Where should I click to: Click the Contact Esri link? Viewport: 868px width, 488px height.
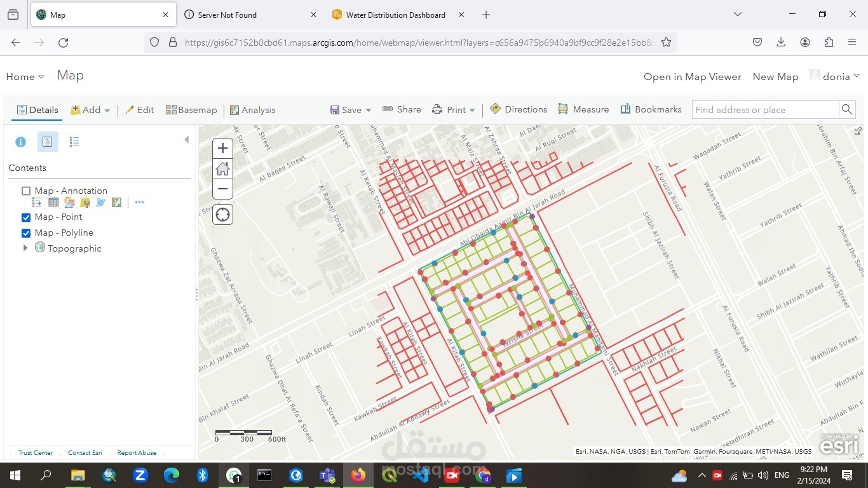coord(85,453)
